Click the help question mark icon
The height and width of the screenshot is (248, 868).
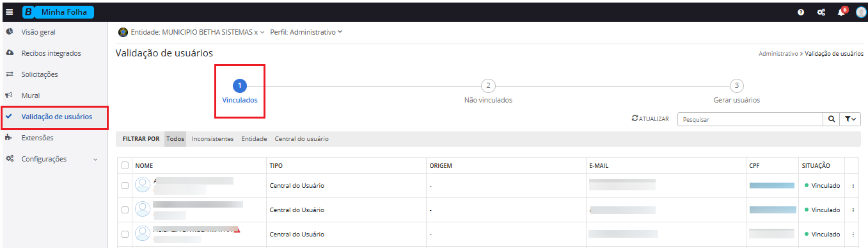(801, 12)
